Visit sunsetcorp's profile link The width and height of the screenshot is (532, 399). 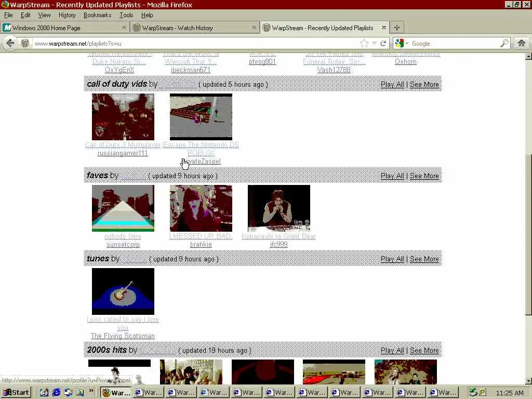point(123,244)
